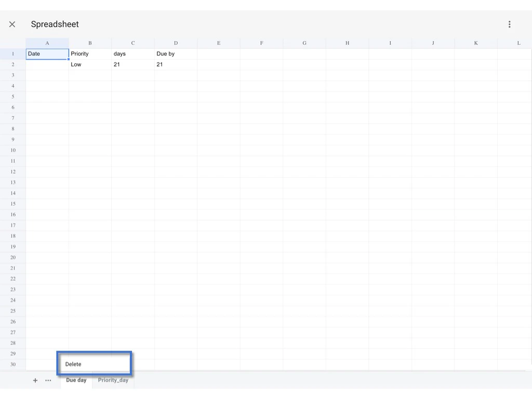Viewport: 532px width, 399px height.
Task: Select cell A1 containing Date
Action: coord(47,54)
